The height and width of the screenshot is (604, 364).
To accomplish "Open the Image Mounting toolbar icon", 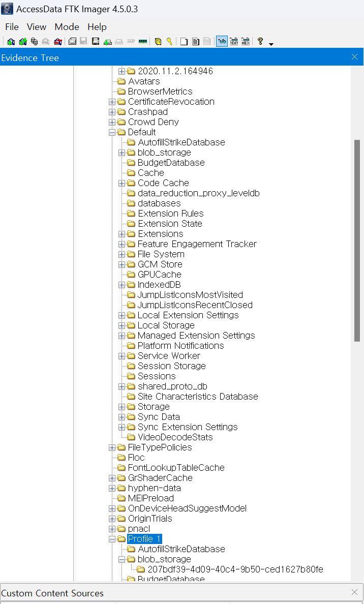I will (x=34, y=41).
